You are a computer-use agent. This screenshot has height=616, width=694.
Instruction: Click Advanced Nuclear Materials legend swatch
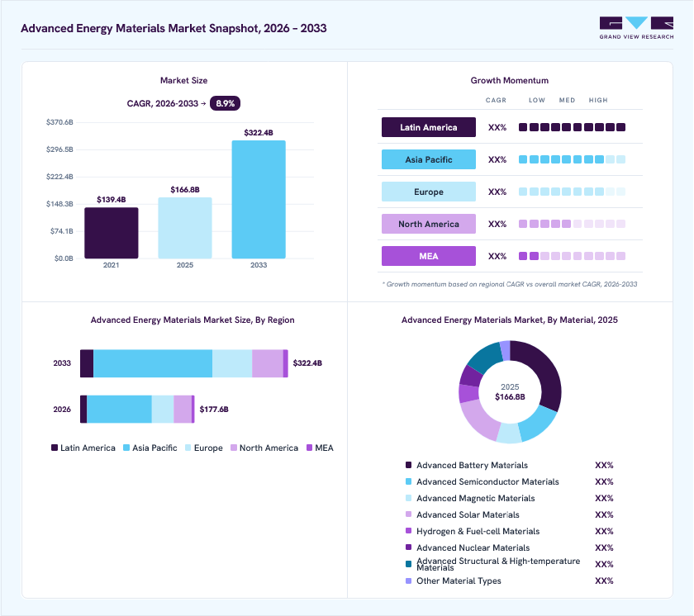408,547
